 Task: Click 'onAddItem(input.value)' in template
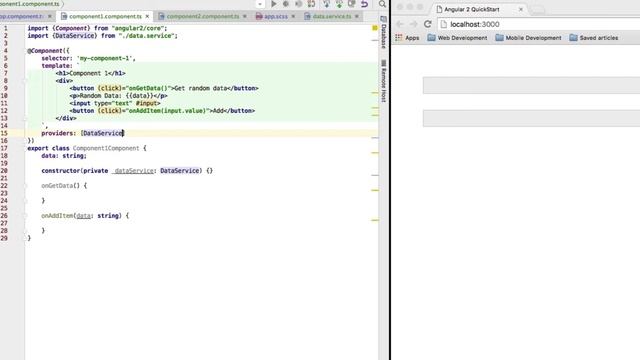(167, 111)
